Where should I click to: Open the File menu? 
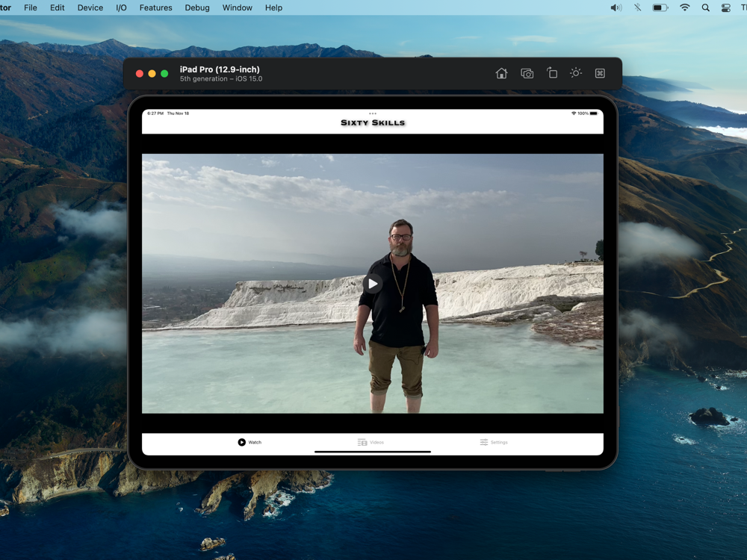(31, 7)
